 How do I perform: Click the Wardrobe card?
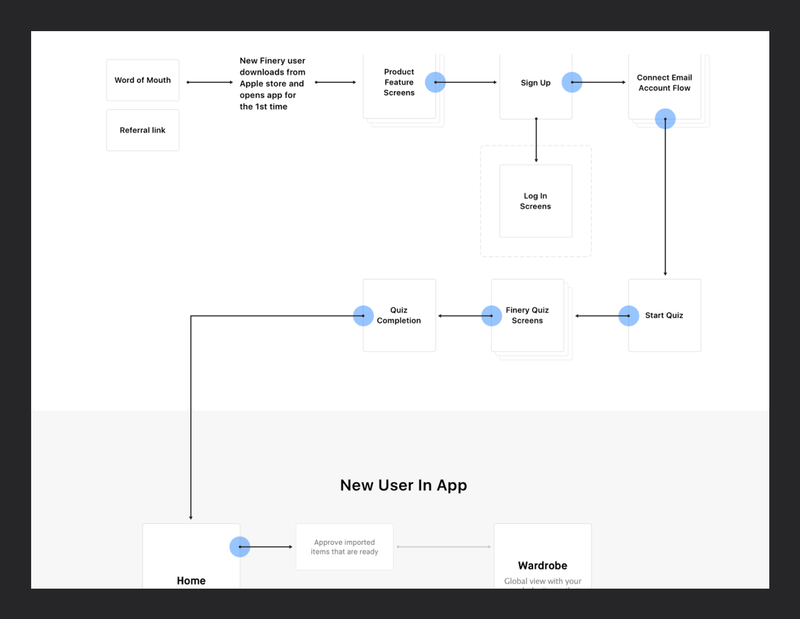coord(543,560)
